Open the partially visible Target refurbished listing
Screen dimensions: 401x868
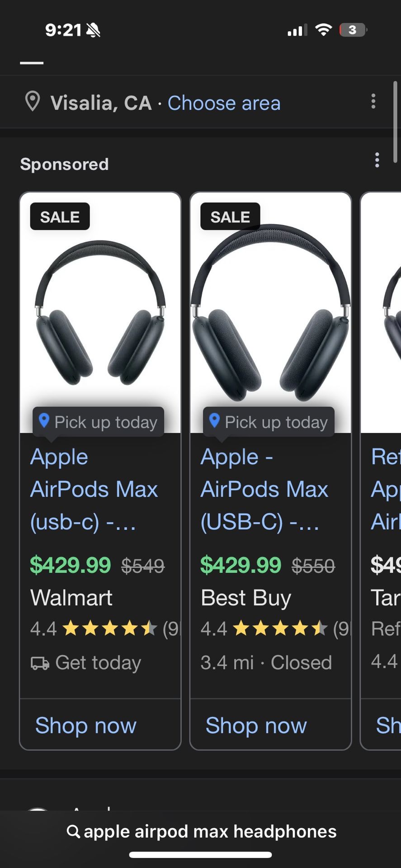pos(384,489)
